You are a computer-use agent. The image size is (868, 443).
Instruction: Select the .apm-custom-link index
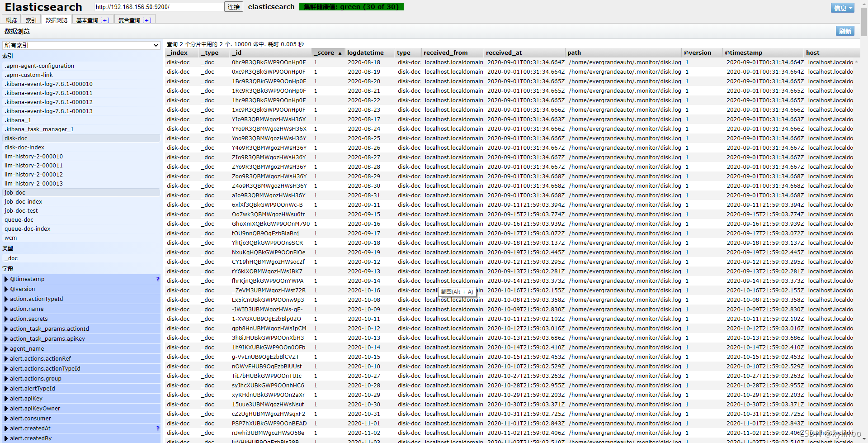click(81, 75)
